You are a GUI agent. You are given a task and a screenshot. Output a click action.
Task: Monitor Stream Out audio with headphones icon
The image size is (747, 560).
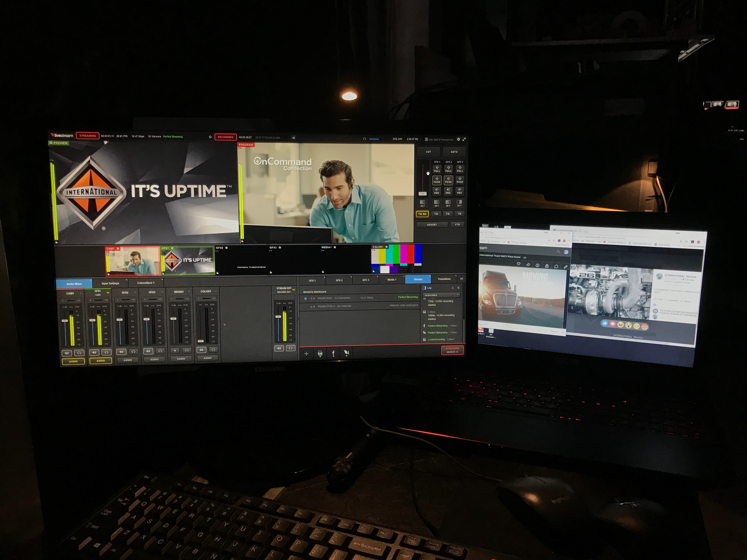tap(290, 348)
